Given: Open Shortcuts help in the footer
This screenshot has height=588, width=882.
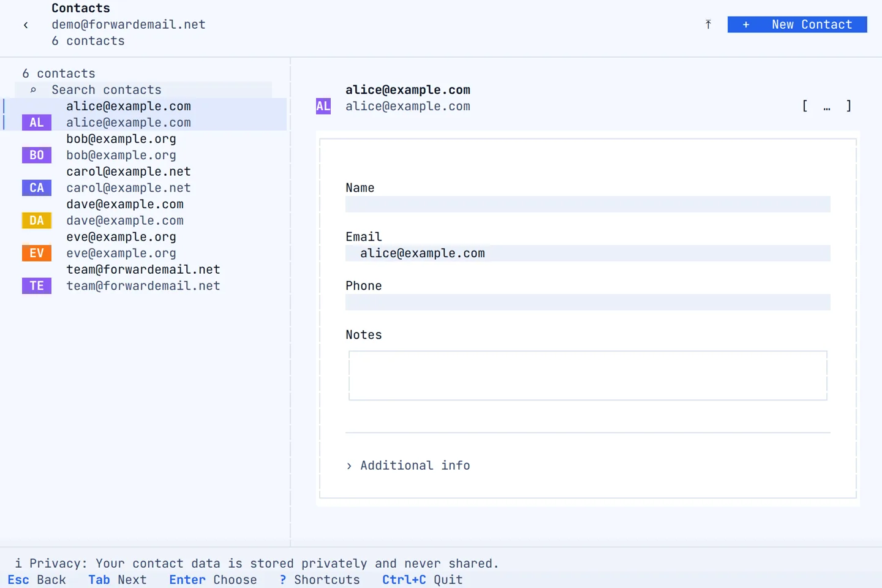Looking at the screenshot, I should [320, 580].
